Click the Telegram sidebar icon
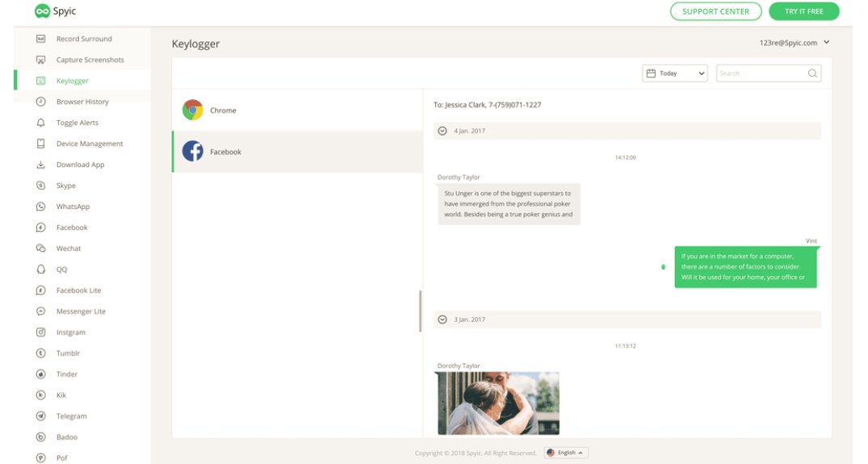This screenshot has width=868, height=464. click(41, 416)
